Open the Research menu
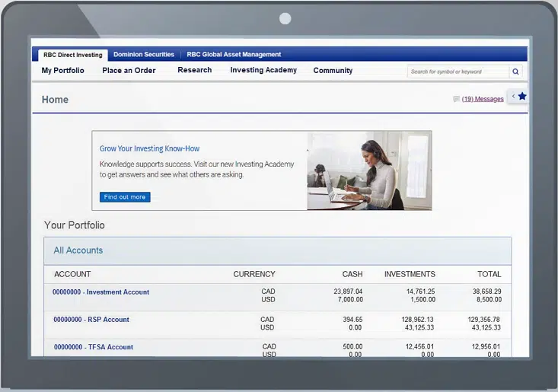The image size is (558, 392). pos(195,70)
